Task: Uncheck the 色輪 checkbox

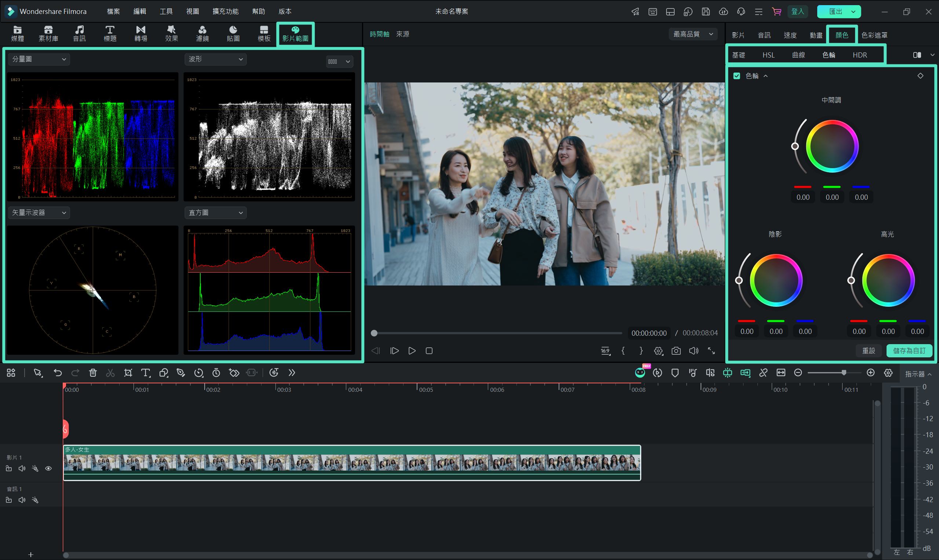Action: pos(736,76)
